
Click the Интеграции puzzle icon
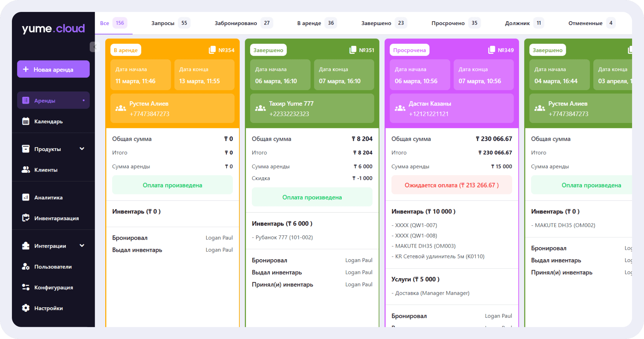point(26,246)
